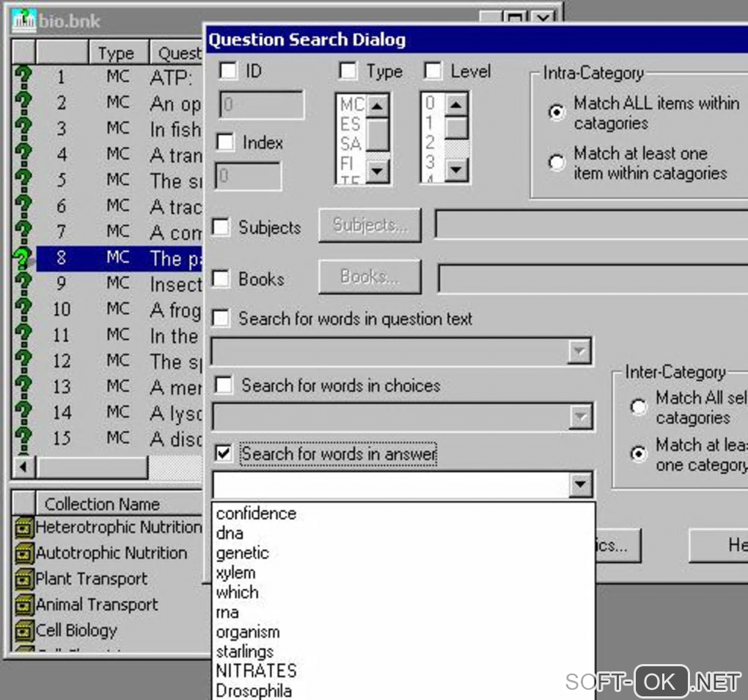Select Plant Transport collection name

91,579
